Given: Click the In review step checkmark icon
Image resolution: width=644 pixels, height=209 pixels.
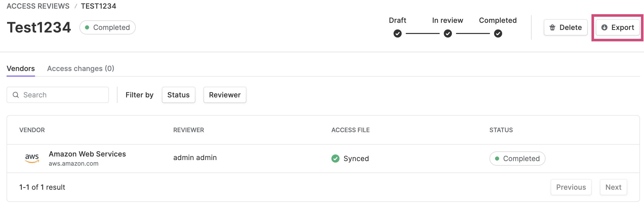Looking at the screenshot, I should [x=448, y=33].
